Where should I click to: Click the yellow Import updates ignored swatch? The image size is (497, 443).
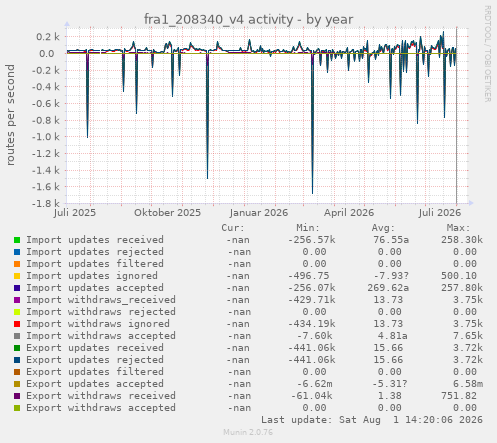point(17,276)
